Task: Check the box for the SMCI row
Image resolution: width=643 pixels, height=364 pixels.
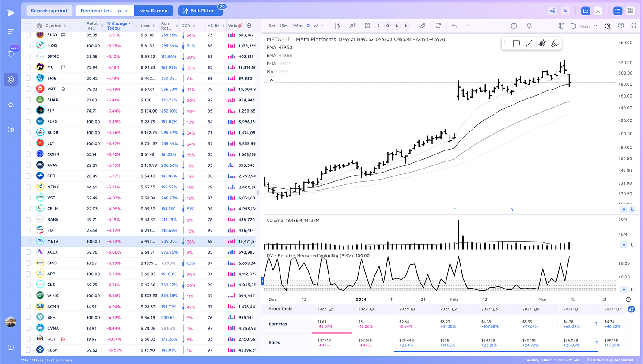Action: [x=29, y=263]
